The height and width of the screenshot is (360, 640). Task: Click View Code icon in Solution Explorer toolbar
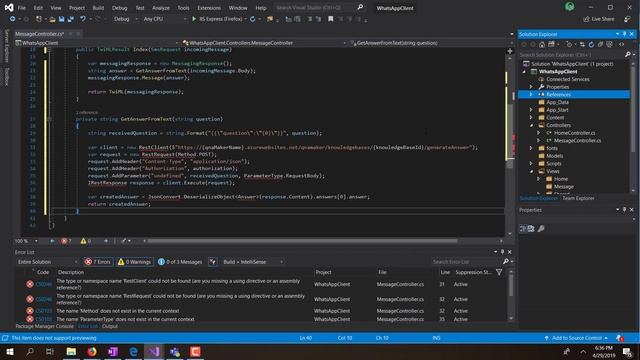point(621,44)
